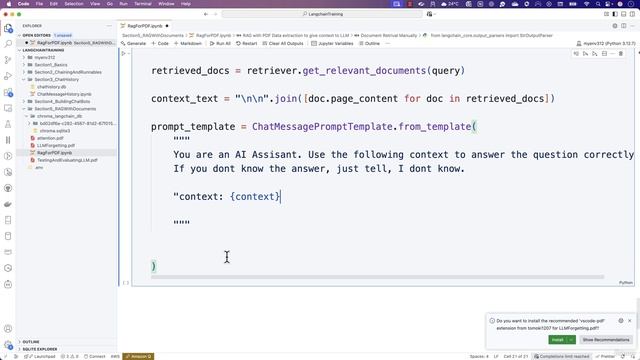This screenshot has width=640, height=360.
Task: Click Run All in notebook toolbar
Action: [x=220, y=43]
